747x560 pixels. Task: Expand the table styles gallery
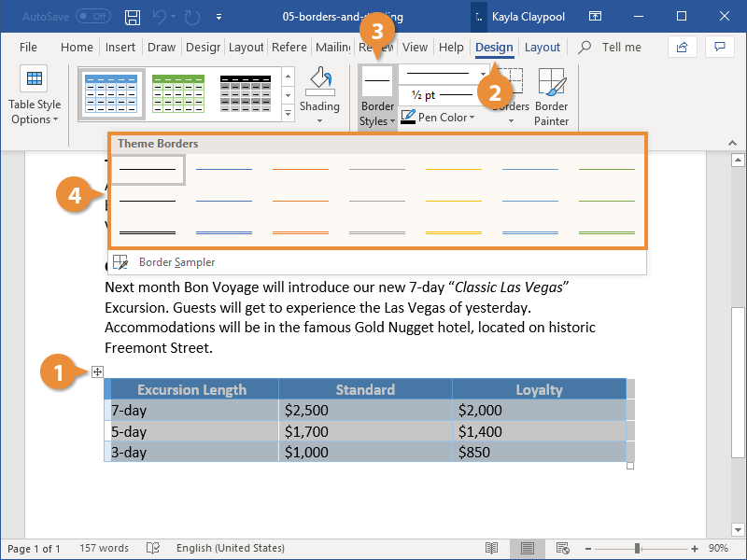click(x=287, y=112)
